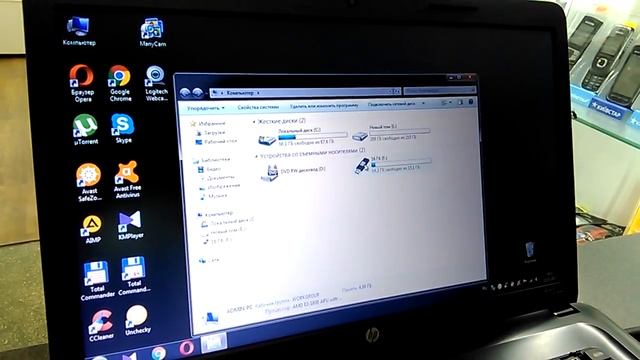Click the Opera icon in the taskbar

(x=187, y=348)
